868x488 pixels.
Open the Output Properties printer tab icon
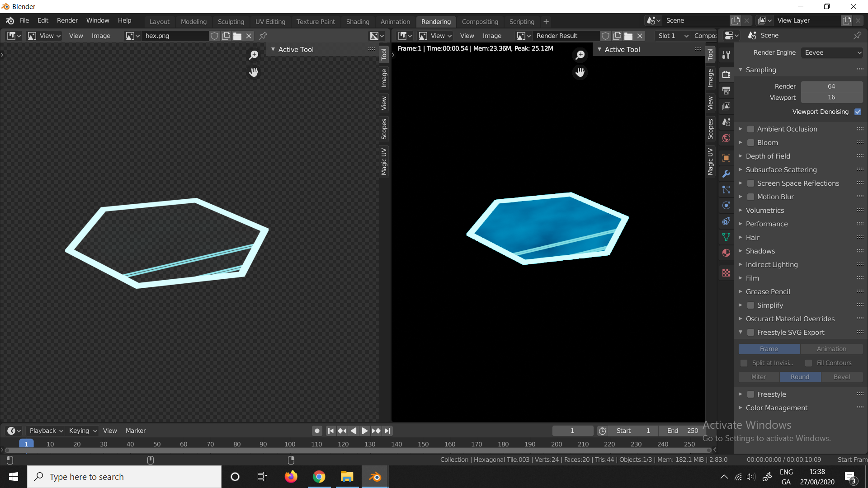point(726,90)
